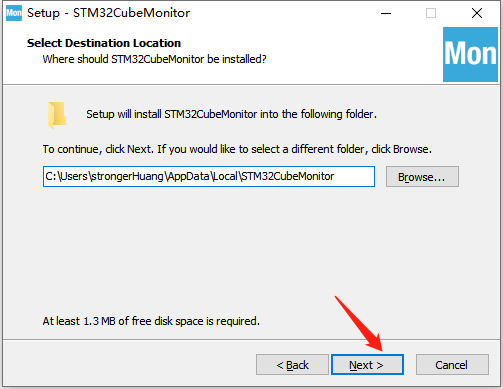Click the red arrow annotation

[359, 324]
